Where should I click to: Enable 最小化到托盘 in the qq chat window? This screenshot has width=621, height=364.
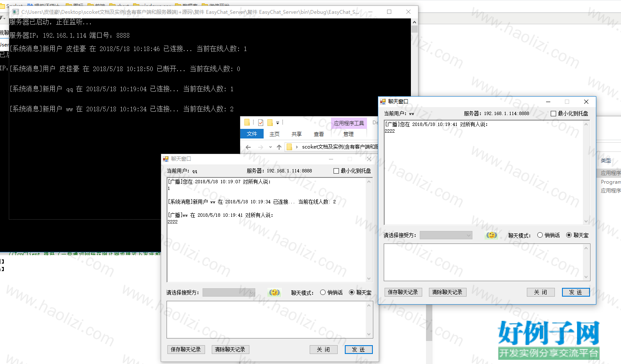tap(336, 171)
